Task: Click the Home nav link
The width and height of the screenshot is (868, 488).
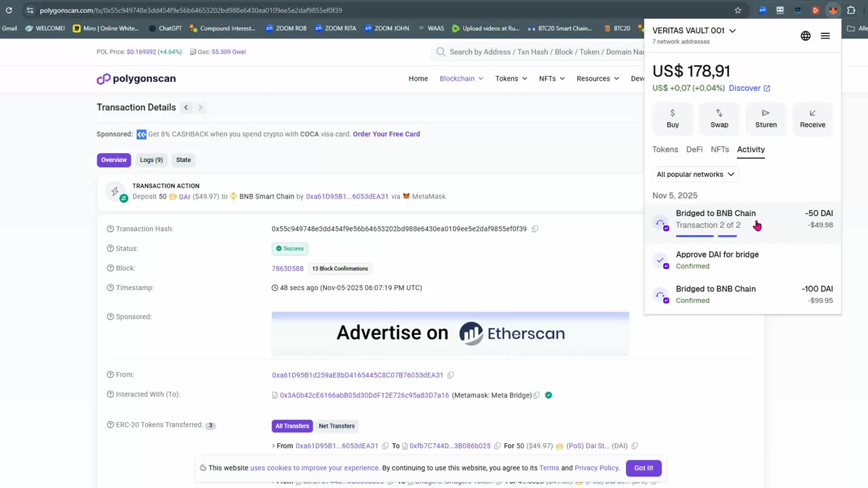Action: pos(418,79)
